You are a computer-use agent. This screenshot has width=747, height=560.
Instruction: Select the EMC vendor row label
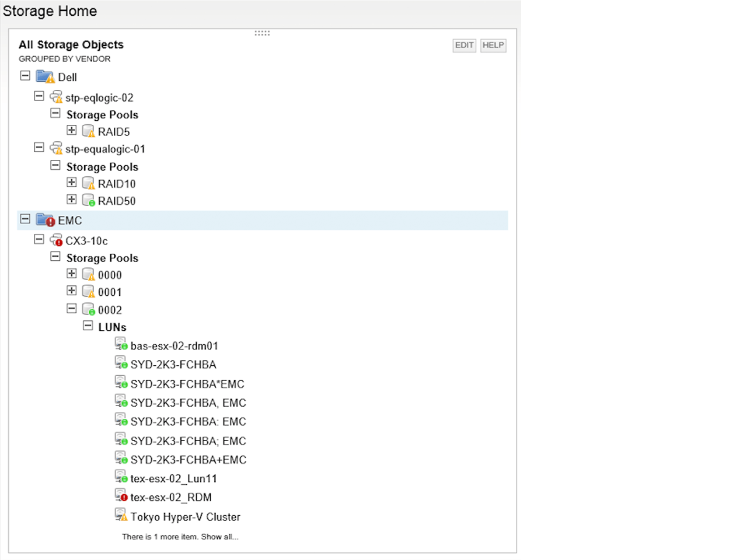point(70,220)
